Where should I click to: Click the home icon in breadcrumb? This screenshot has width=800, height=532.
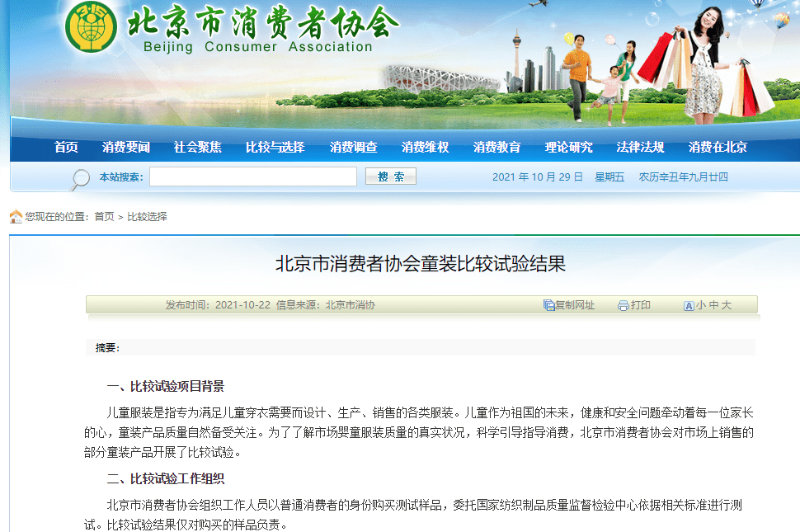click(x=16, y=217)
